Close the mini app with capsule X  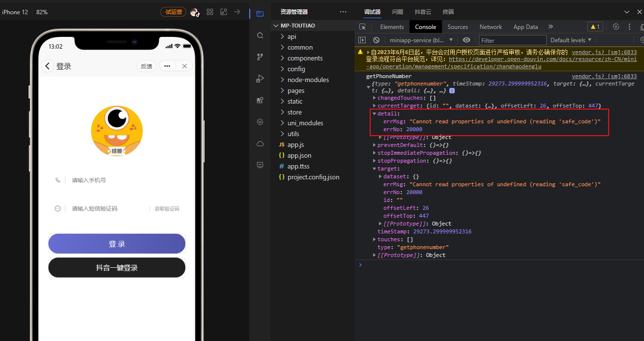184,66
